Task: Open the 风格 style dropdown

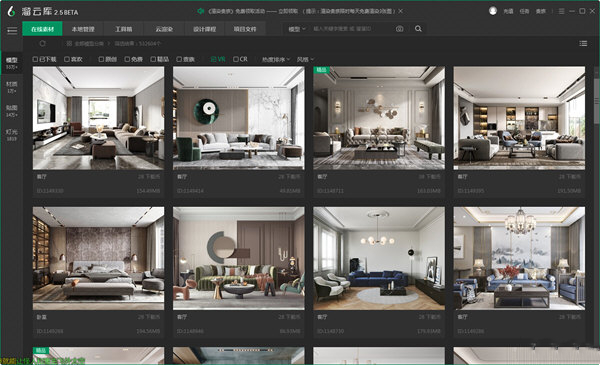Action: tap(305, 59)
